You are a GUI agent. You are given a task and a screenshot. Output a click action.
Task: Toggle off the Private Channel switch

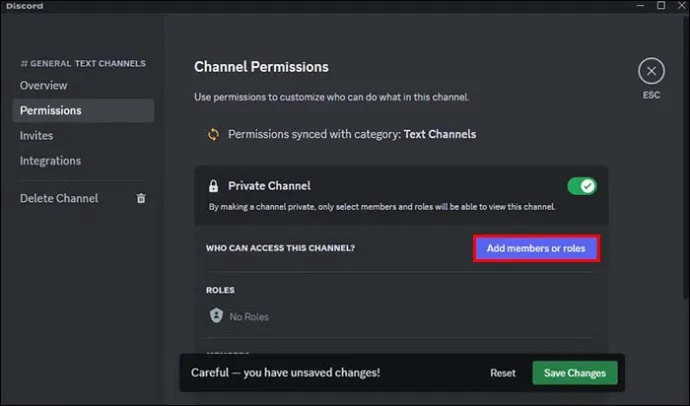(x=582, y=186)
